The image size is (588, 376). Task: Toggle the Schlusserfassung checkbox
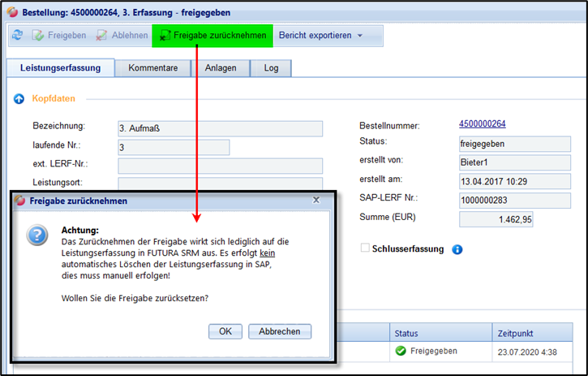[x=364, y=249]
